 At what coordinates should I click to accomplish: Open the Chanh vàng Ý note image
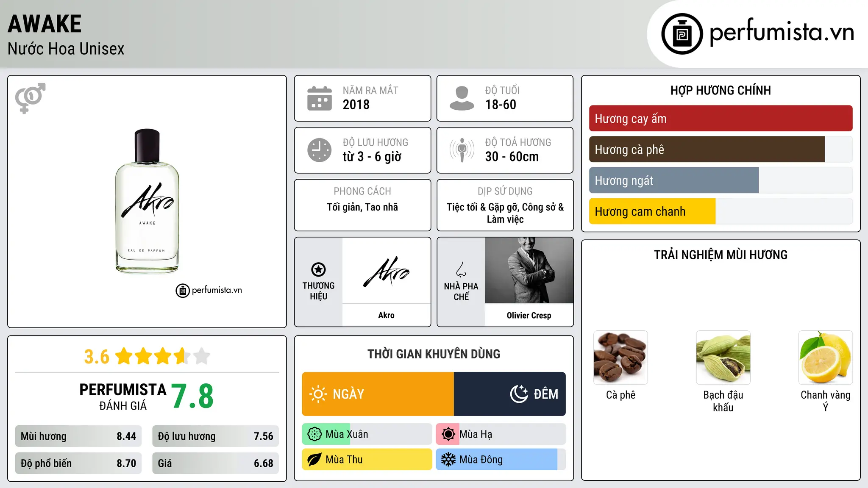click(826, 358)
